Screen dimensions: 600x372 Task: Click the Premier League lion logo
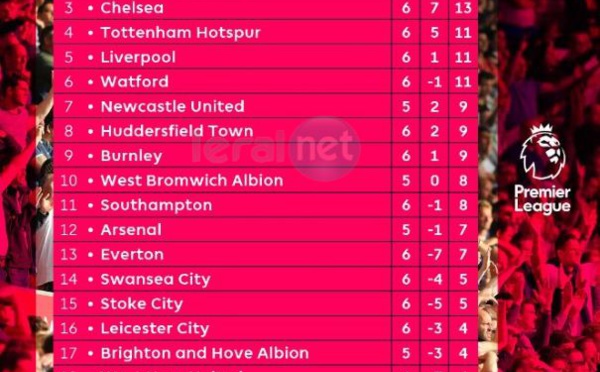click(542, 152)
